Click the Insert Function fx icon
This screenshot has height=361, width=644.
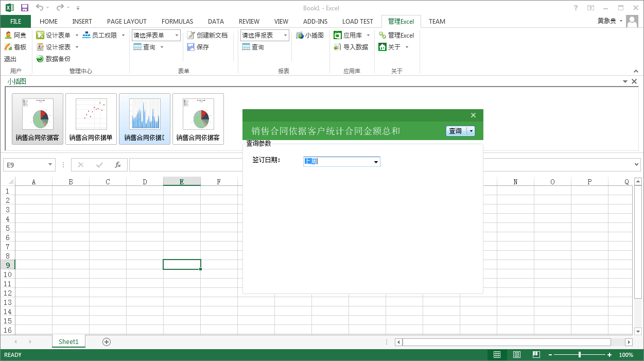(118, 165)
